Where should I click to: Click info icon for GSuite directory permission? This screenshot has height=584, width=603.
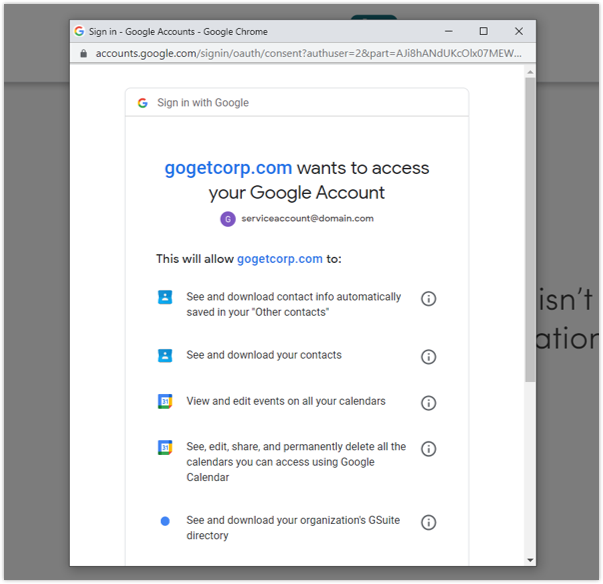[428, 522]
